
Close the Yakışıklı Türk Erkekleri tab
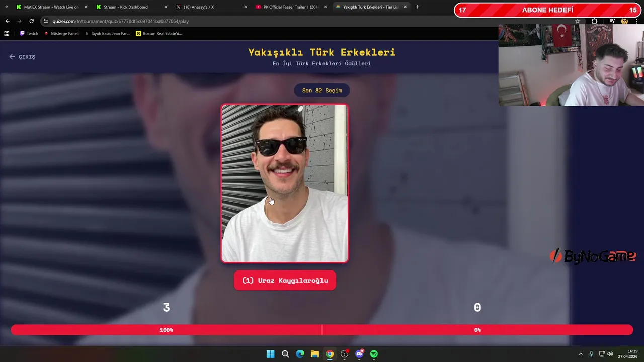tap(405, 7)
